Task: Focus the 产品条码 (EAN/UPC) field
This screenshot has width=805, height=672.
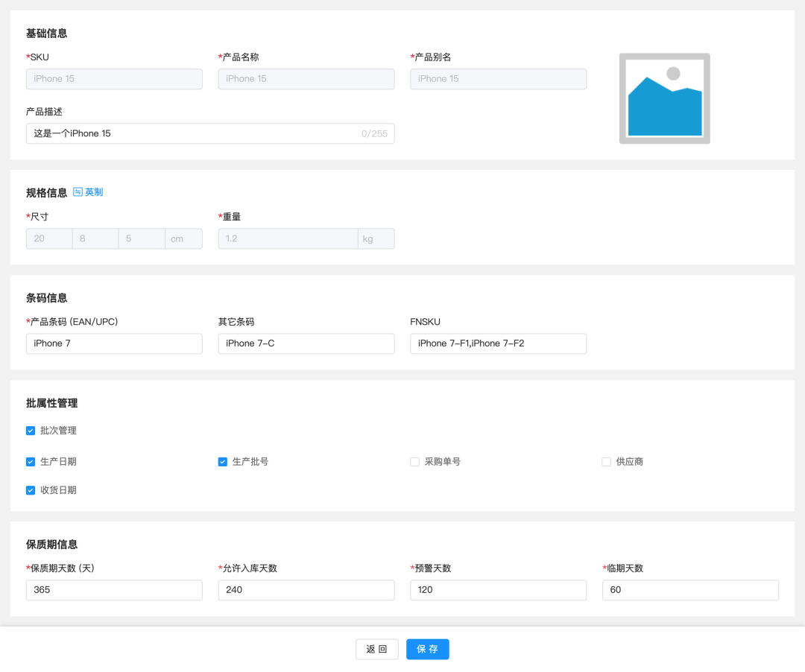Action: pos(114,343)
